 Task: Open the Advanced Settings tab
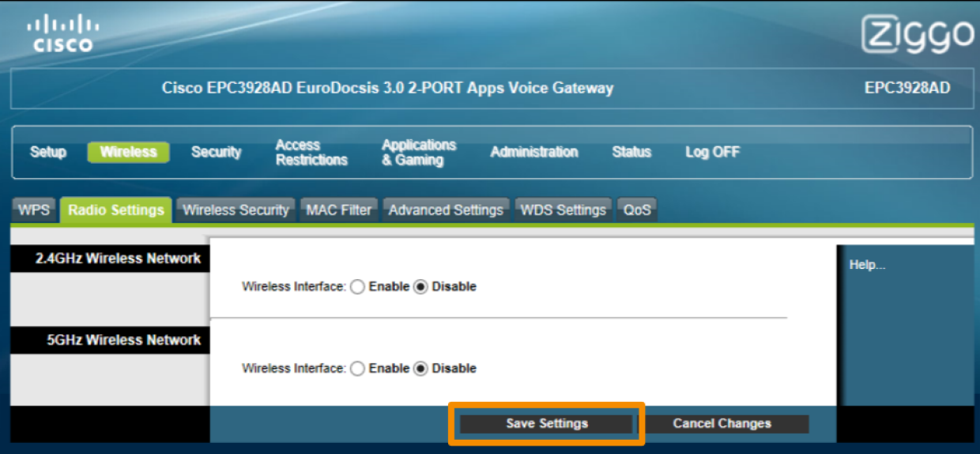pos(446,210)
